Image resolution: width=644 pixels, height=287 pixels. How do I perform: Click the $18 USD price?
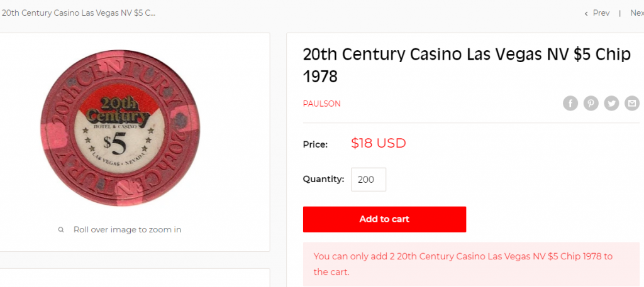click(x=378, y=143)
